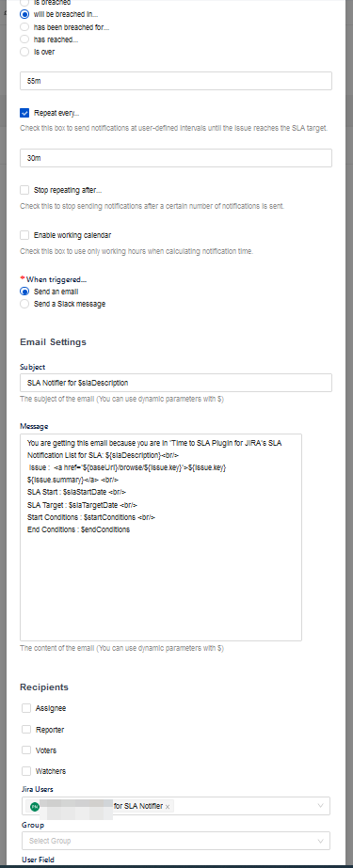Click the 'When triggered...' label

tap(56, 279)
